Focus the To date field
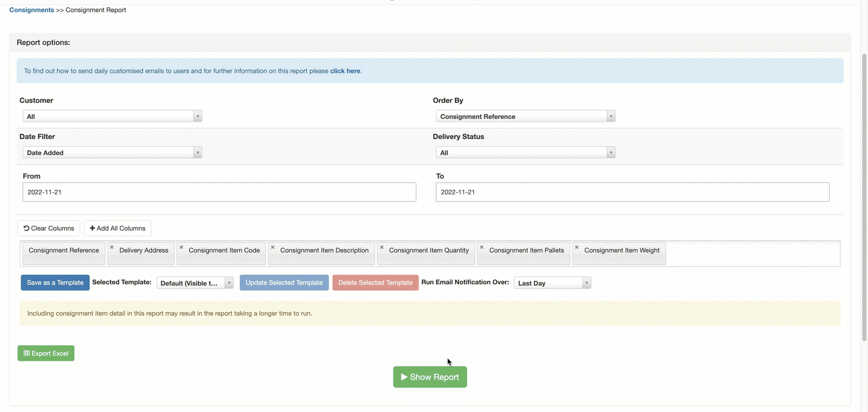Viewport: 868px width, 412px height. click(633, 192)
